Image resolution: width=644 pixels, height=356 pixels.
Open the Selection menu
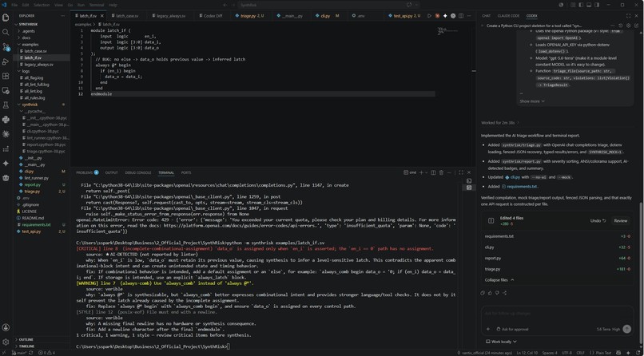click(x=42, y=5)
